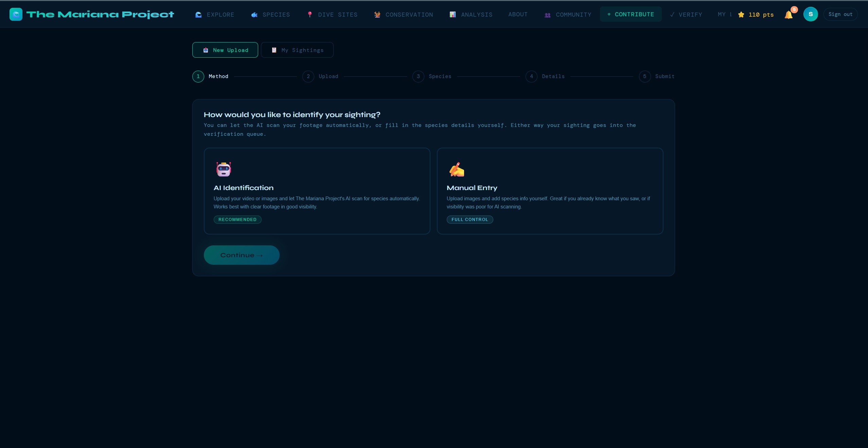Click the star icon showing 110 pts

pyautogui.click(x=741, y=15)
